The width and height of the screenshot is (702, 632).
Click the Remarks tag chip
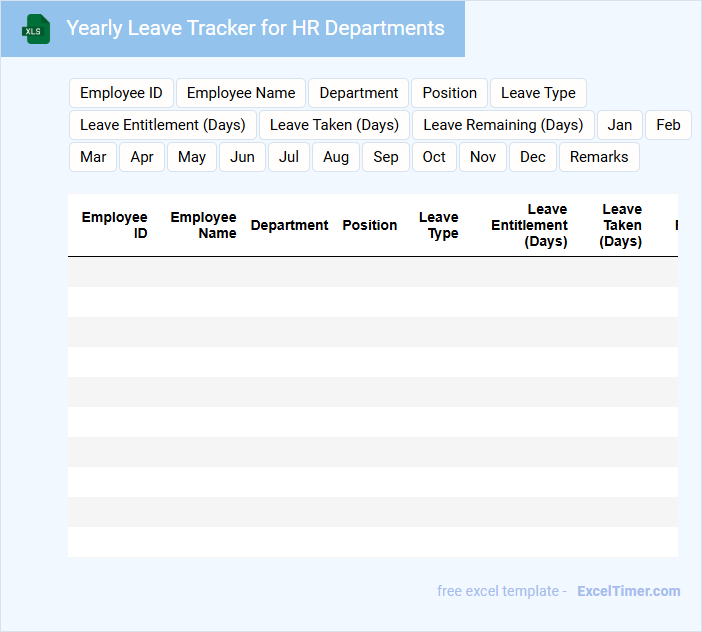coord(599,157)
